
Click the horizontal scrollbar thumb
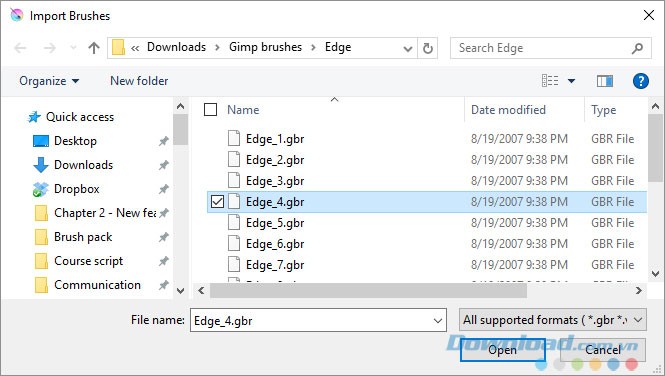tap(368, 291)
